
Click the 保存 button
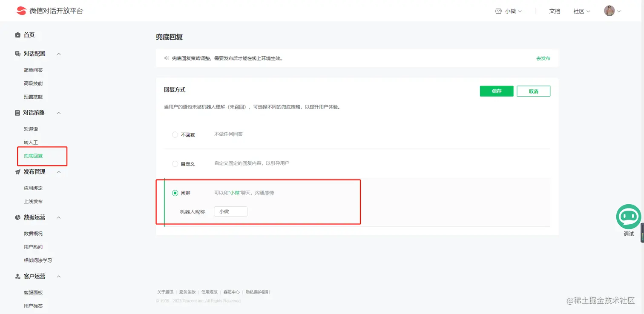pos(496,91)
